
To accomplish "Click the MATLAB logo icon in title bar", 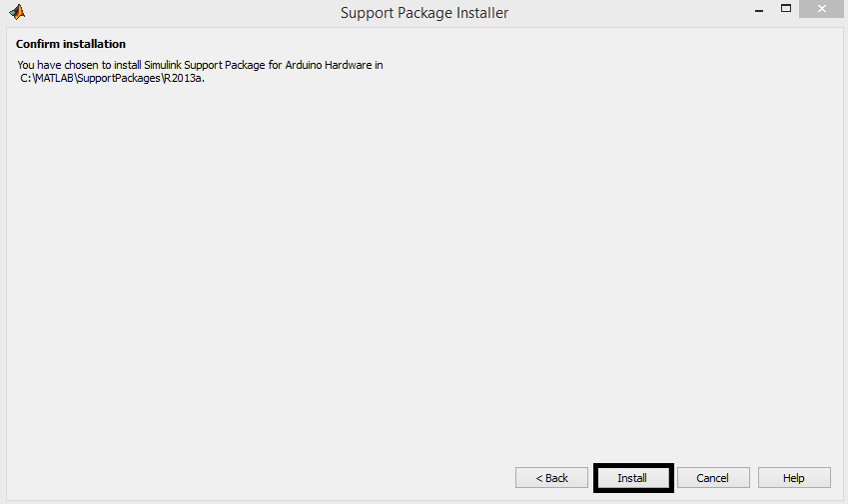I will point(17,12).
